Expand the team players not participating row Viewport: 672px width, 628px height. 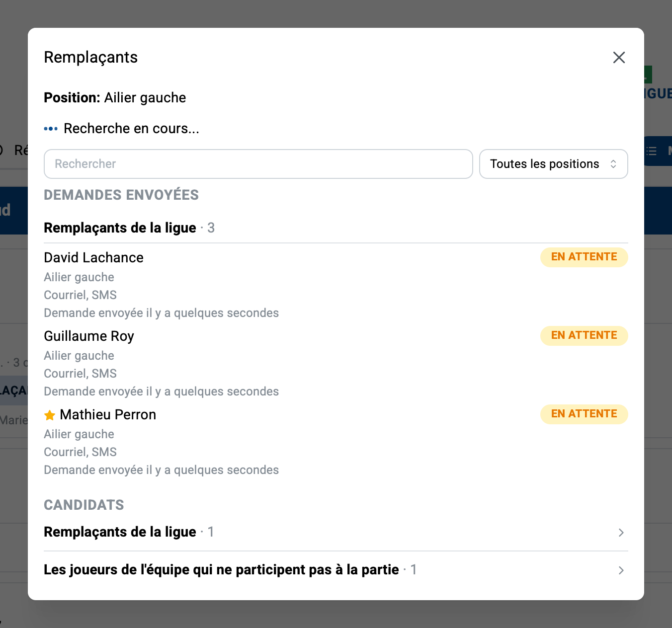click(x=336, y=570)
